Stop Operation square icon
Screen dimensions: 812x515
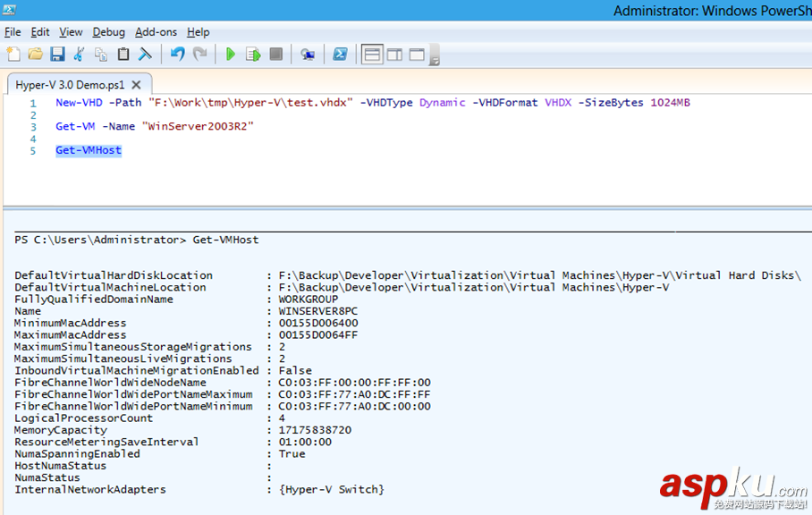pyautogui.click(x=275, y=55)
